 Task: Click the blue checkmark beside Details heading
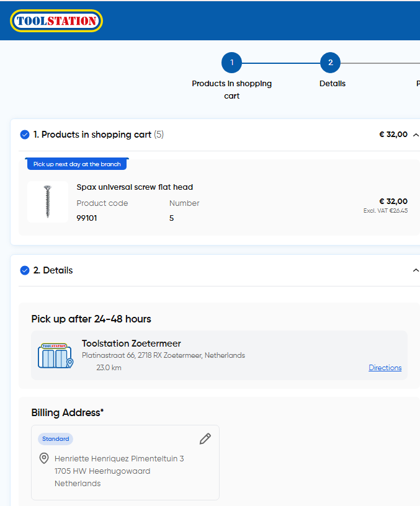[x=25, y=270]
